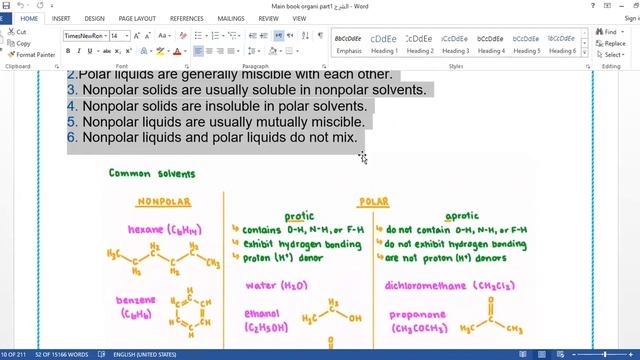Increase font size with Grow Font
The height and width of the screenshot is (360, 640).
pos(137,36)
